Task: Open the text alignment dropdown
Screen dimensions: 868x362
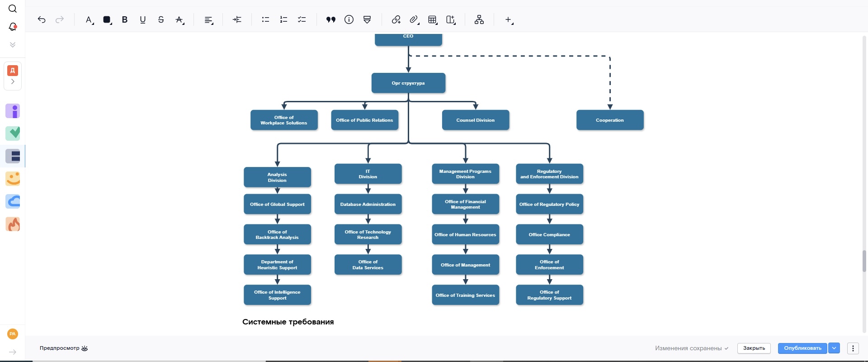Action: (x=208, y=20)
